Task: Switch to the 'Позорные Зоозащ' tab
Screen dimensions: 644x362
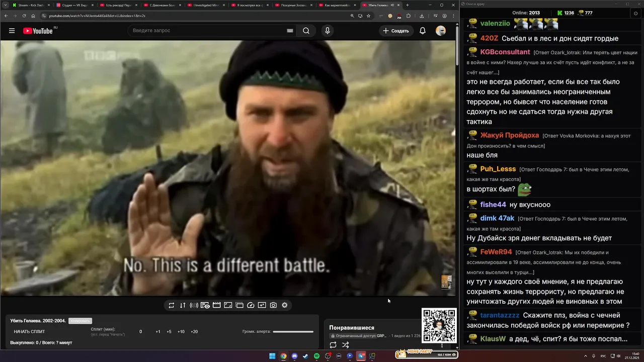Action: click(x=294, y=5)
